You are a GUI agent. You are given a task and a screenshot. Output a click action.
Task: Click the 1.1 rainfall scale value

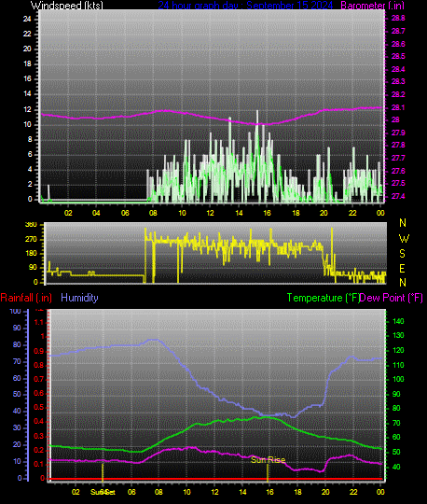pyautogui.click(x=39, y=322)
